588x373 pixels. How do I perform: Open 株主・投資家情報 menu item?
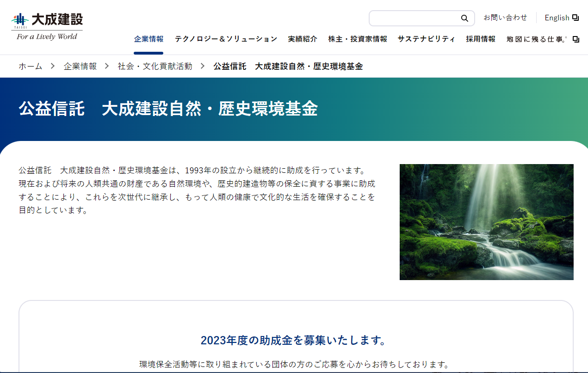[x=358, y=39]
